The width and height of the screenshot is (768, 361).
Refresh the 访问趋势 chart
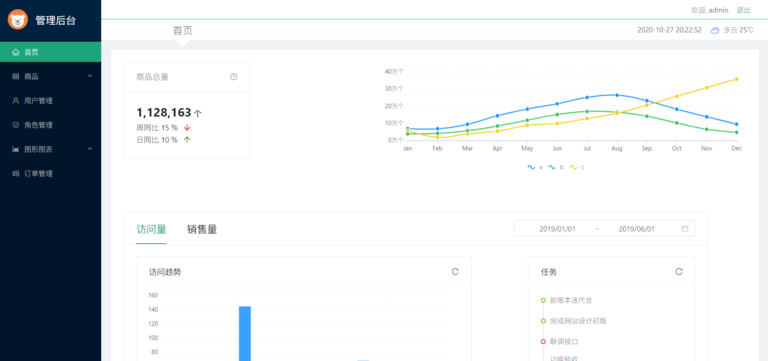[455, 271]
